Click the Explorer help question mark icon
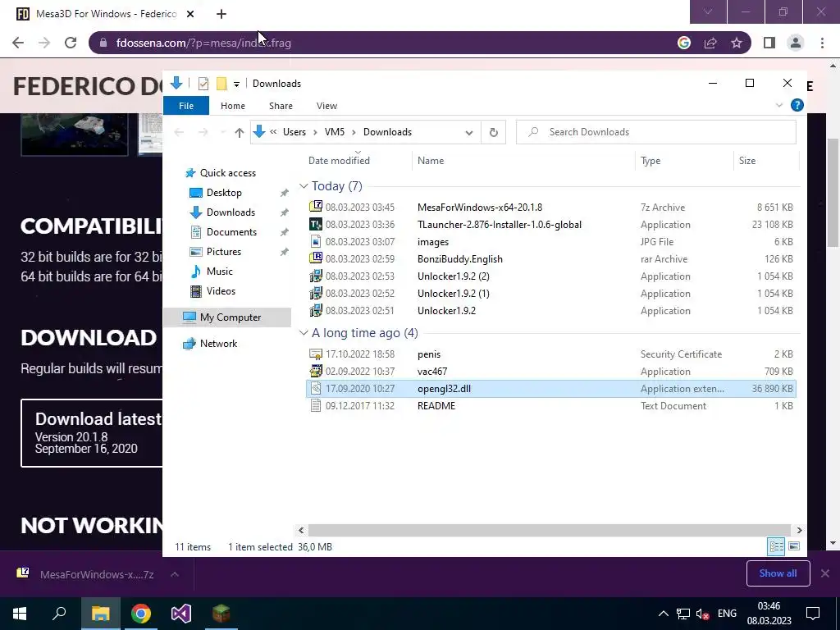The height and width of the screenshot is (630, 840). tap(797, 105)
